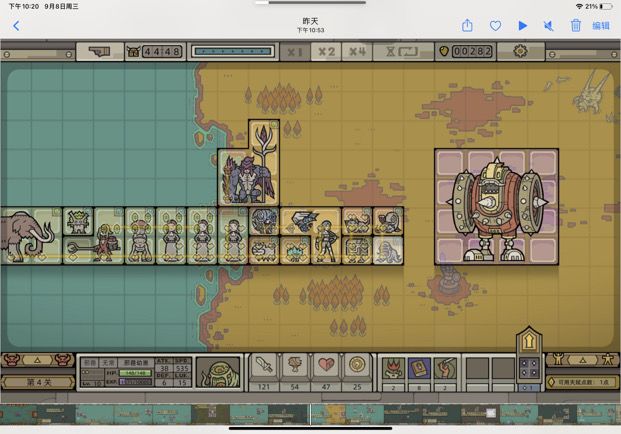Click the SPD value 535
The image size is (621, 434).
tap(182, 369)
